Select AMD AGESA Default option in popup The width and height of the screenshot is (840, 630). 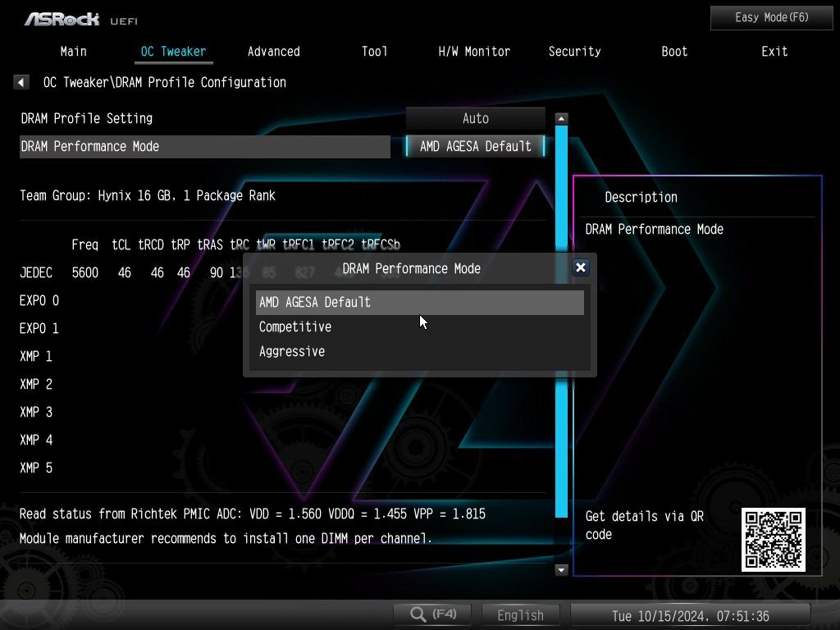pos(420,302)
